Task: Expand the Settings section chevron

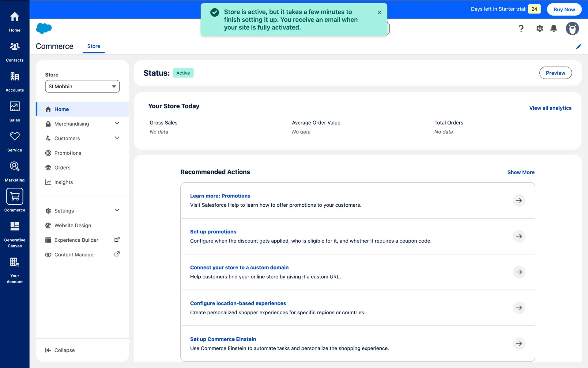Action: [x=117, y=210]
